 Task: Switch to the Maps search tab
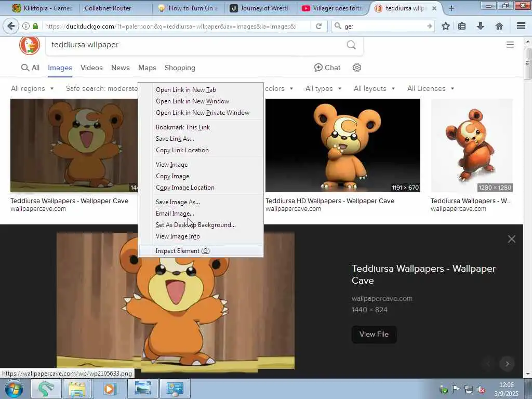click(x=147, y=68)
